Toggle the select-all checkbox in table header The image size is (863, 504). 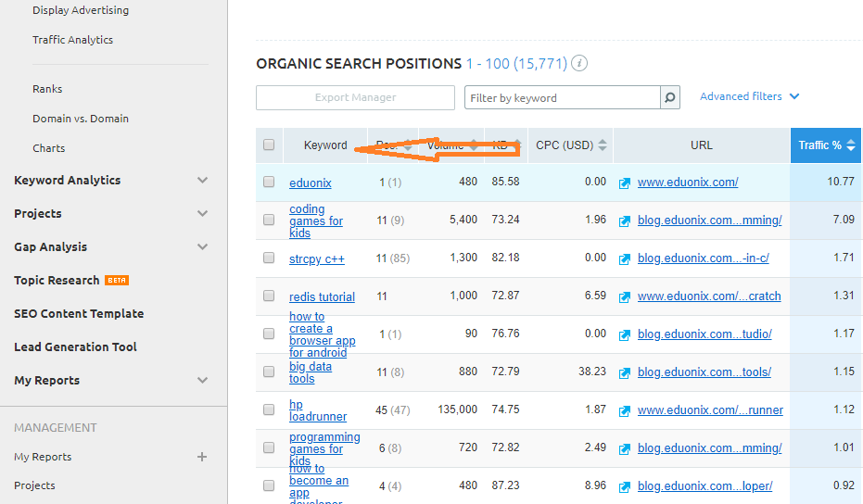[x=269, y=145]
